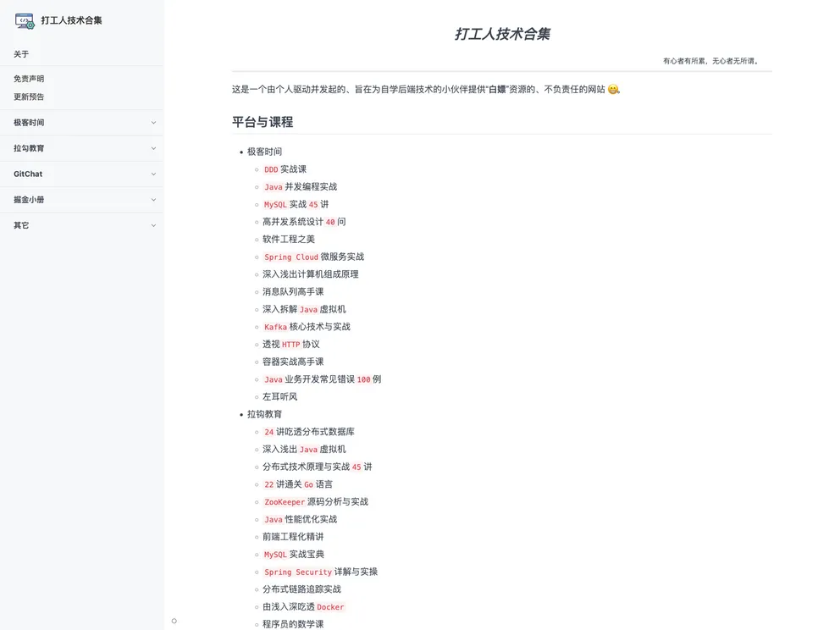Expand the 拉勾教育 section chevron
The width and height of the screenshot is (840, 630).
(153, 148)
